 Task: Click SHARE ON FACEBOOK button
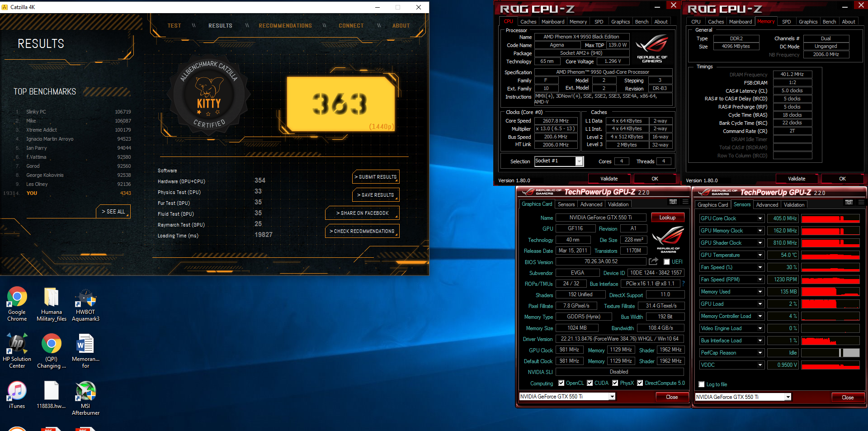pos(362,213)
